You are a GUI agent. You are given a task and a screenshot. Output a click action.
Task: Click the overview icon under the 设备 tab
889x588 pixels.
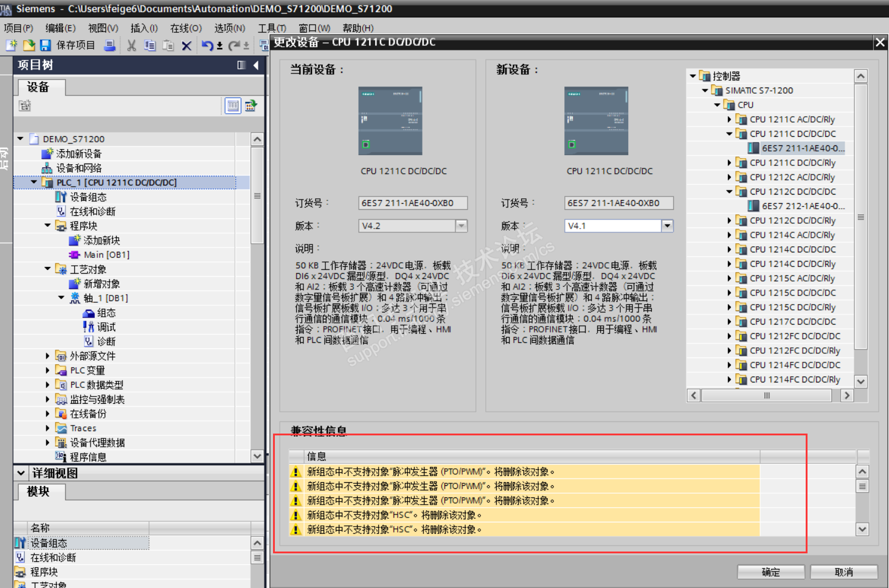25,106
